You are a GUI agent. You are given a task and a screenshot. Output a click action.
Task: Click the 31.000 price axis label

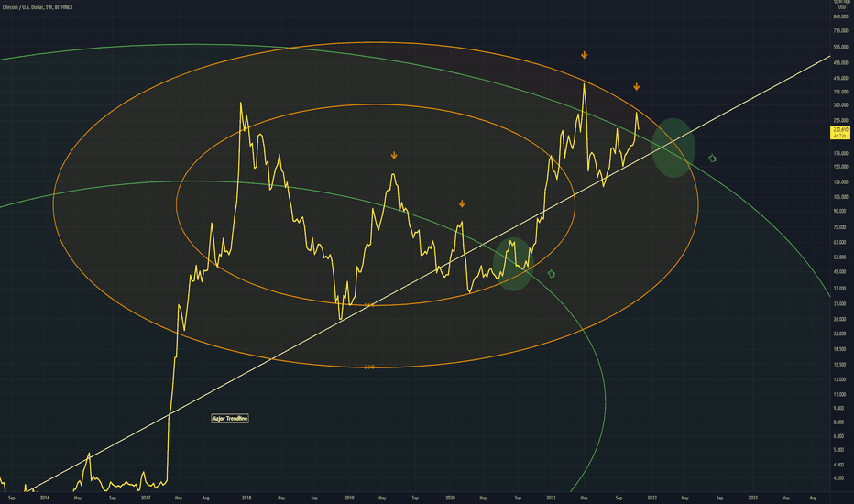[x=841, y=304]
